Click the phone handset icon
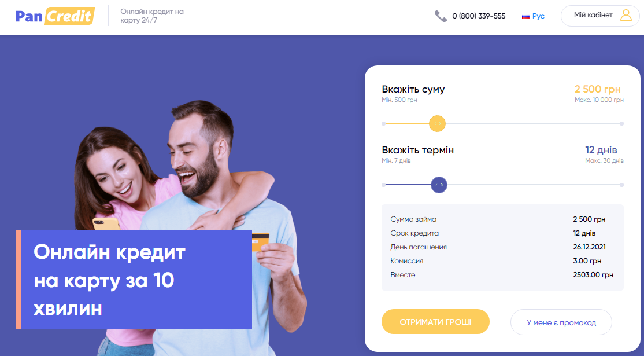Screen dimensions: 644x356 click(441, 16)
